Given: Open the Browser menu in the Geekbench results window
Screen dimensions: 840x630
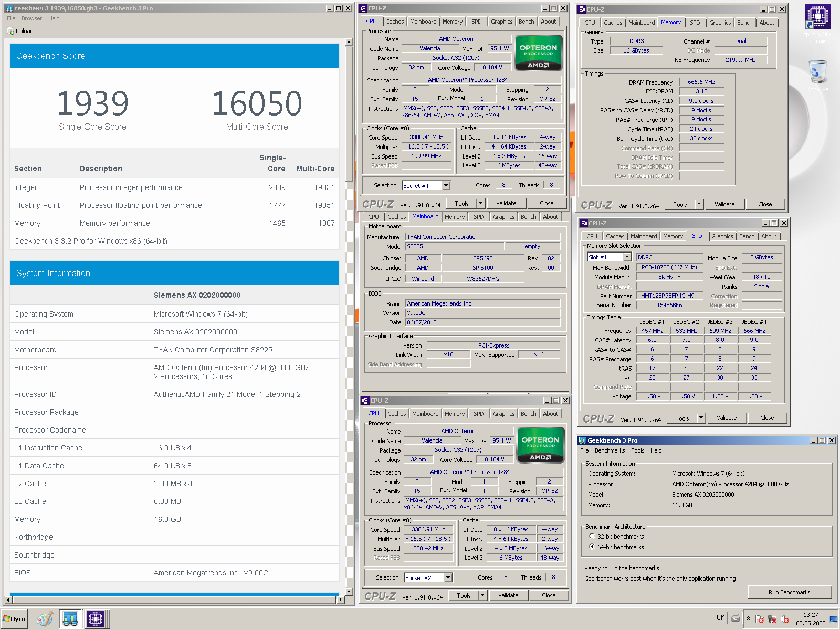Looking at the screenshot, I should coord(31,18).
